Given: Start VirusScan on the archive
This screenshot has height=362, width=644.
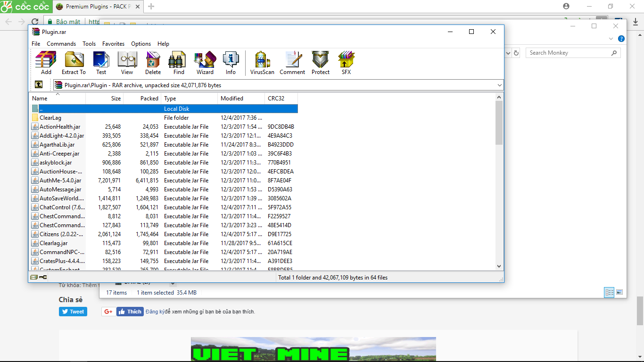Looking at the screenshot, I should click(x=262, y=63).
